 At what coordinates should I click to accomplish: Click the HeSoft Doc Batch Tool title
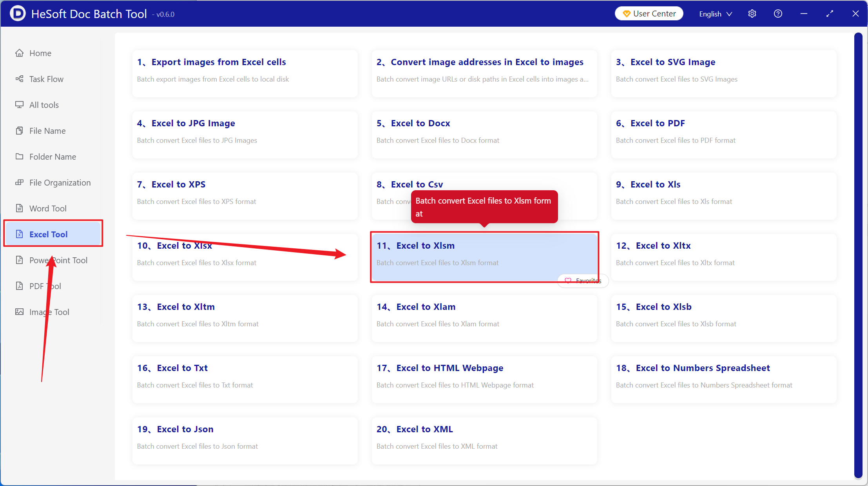(89, 14)
